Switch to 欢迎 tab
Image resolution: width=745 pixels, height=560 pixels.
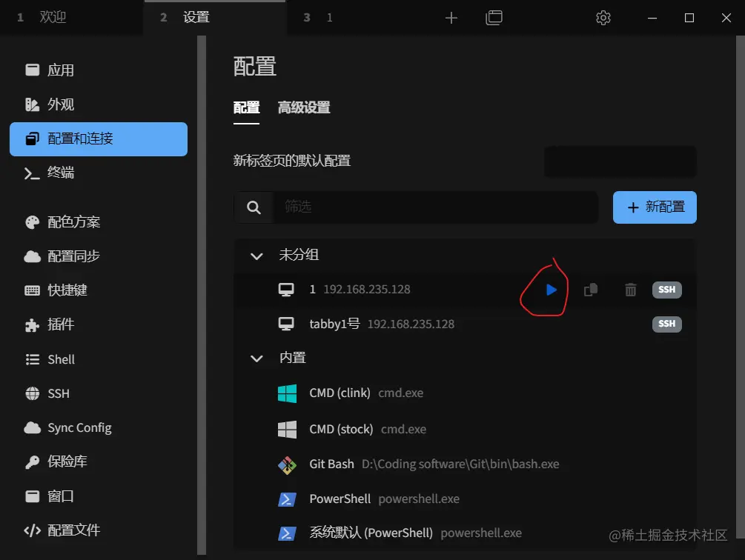pos(71,18)
